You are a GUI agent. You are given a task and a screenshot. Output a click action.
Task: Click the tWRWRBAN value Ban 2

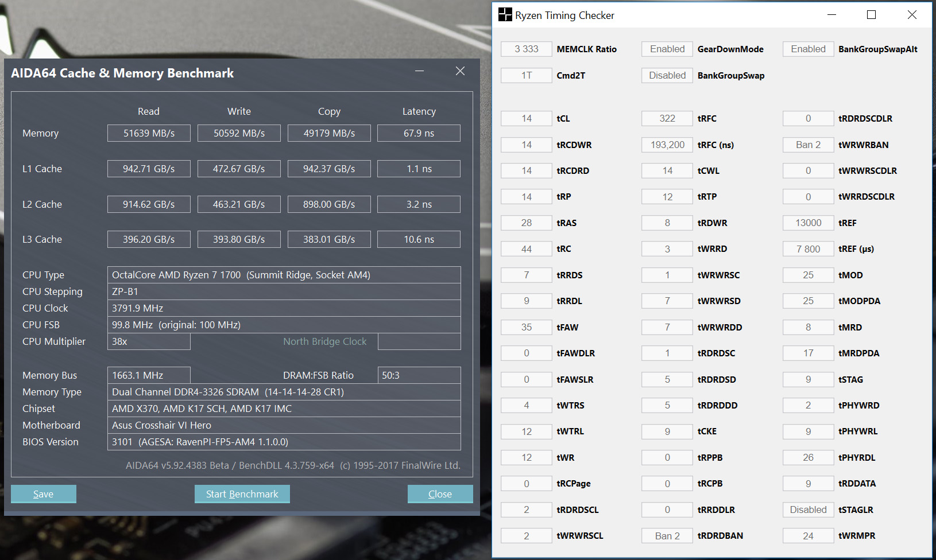point(808,145)
